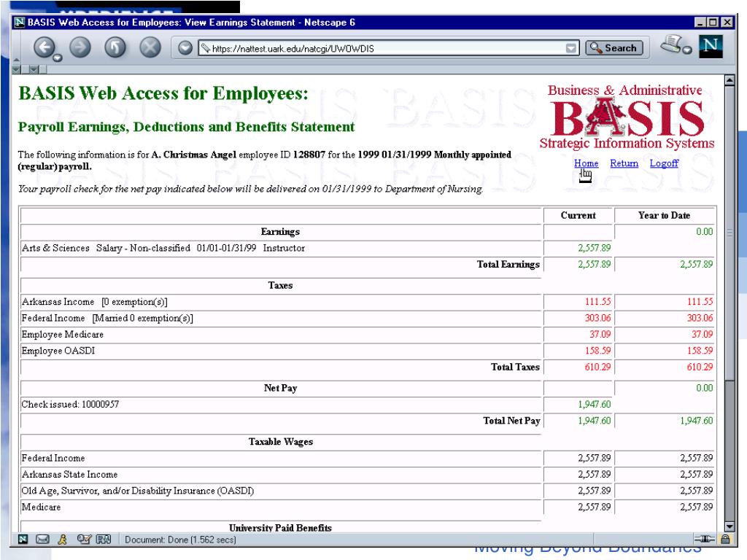Open Mail from the status bar envelope icon
747x560 pixels.
pos(42,539)
